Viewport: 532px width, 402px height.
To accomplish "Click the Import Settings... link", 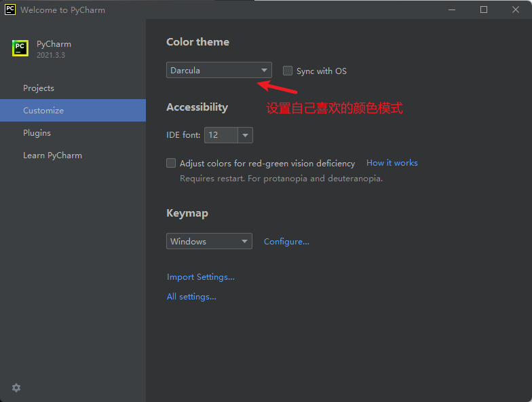I will pos(201,277).
